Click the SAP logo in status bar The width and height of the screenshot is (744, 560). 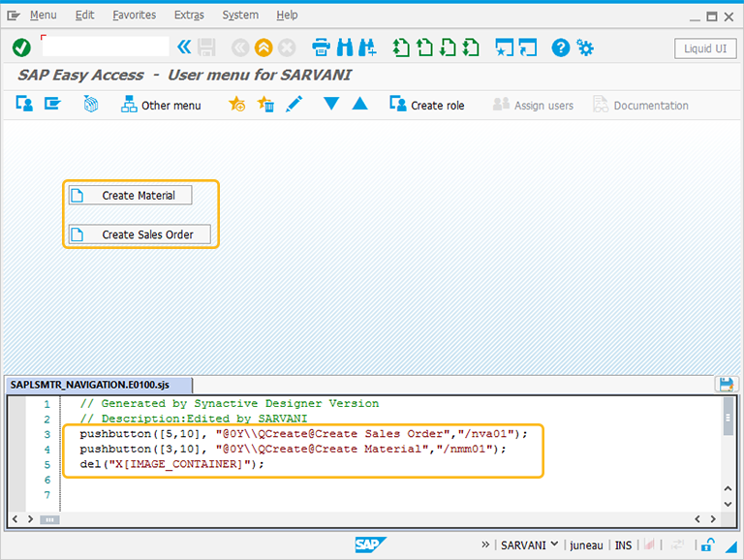pyautogui.click(x=371, y=544)
